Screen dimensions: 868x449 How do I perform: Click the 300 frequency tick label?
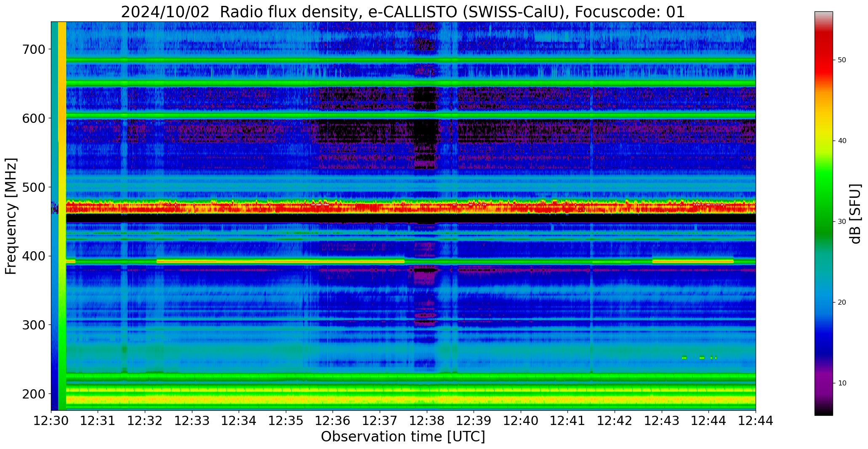point(33,325)
